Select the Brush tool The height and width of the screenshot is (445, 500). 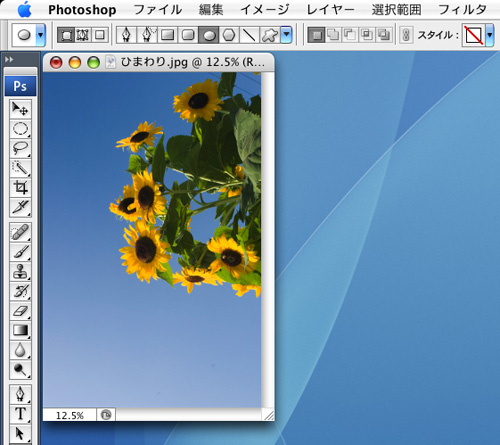pos(20,252)
